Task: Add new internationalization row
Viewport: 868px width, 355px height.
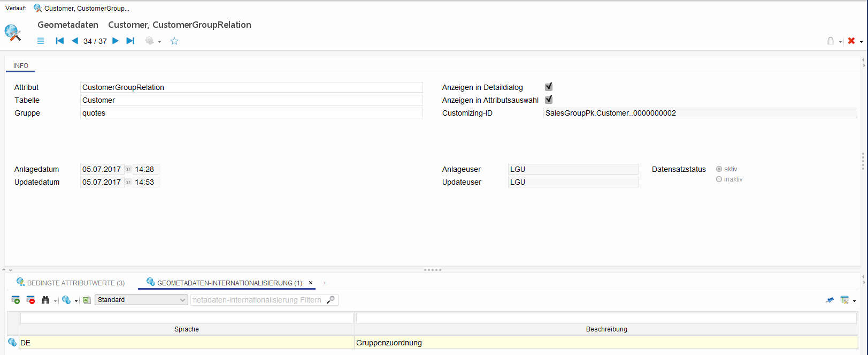Action: click(x=16, y=300)
